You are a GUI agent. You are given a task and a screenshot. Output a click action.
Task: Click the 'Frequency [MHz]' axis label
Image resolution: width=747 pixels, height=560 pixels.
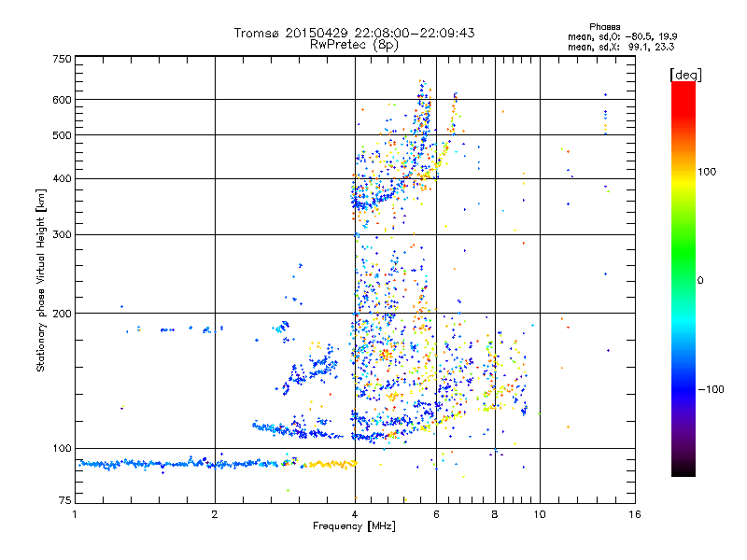click(354, 526)
